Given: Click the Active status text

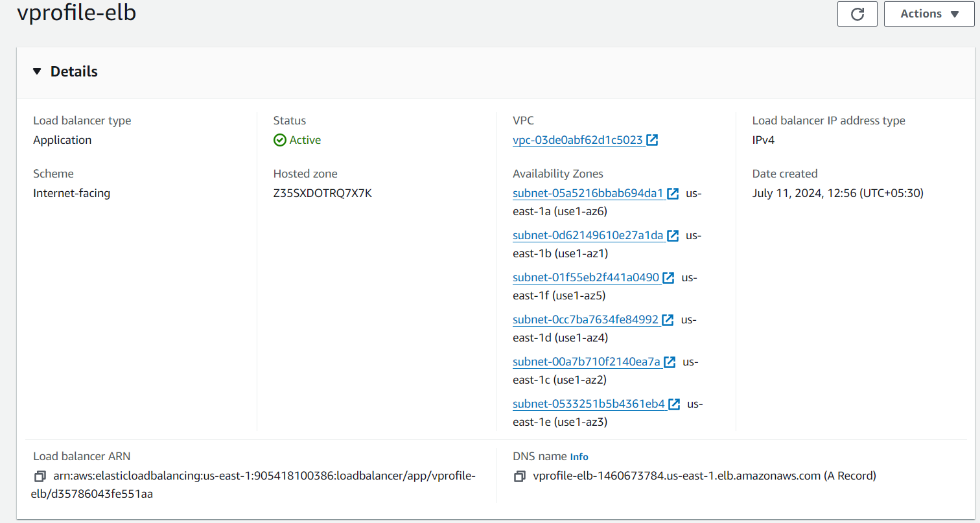Looking at the screenshot, I should [305, 140].
